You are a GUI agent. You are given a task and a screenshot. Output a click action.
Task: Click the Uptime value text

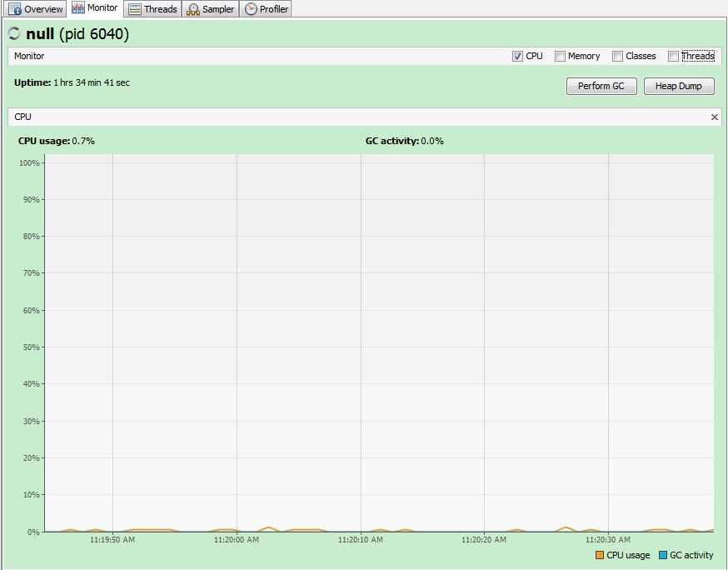[x=92, y=82]
